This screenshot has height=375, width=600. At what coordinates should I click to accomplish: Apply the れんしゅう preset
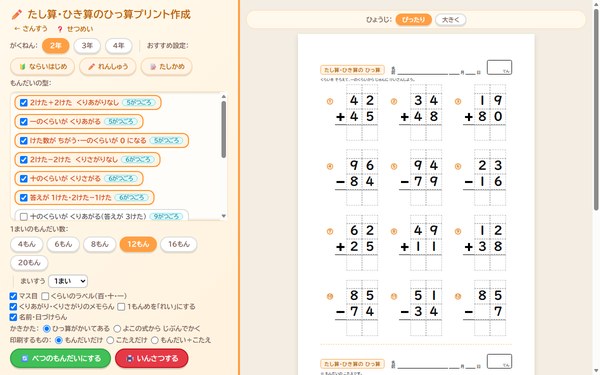click(x=108, y=67)
